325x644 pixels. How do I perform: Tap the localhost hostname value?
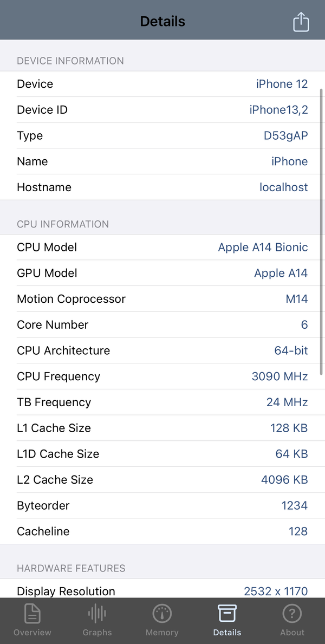click(283, 187)
